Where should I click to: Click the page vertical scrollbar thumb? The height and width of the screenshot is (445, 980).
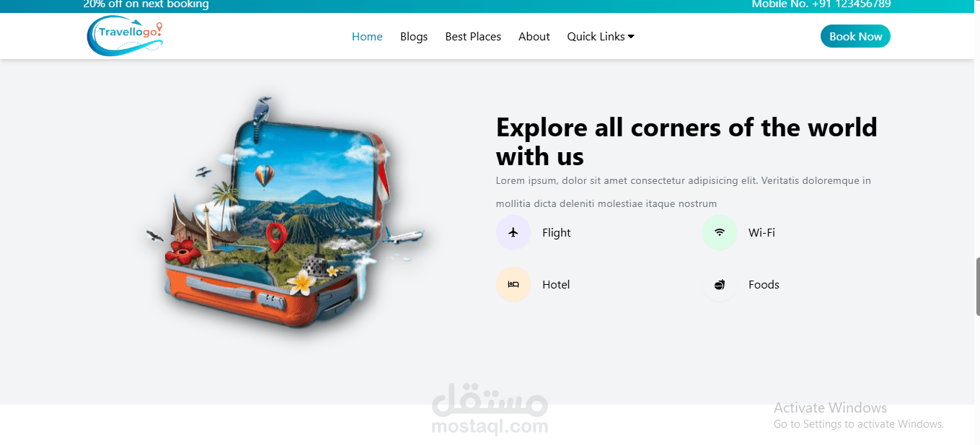tap(977, 286)
